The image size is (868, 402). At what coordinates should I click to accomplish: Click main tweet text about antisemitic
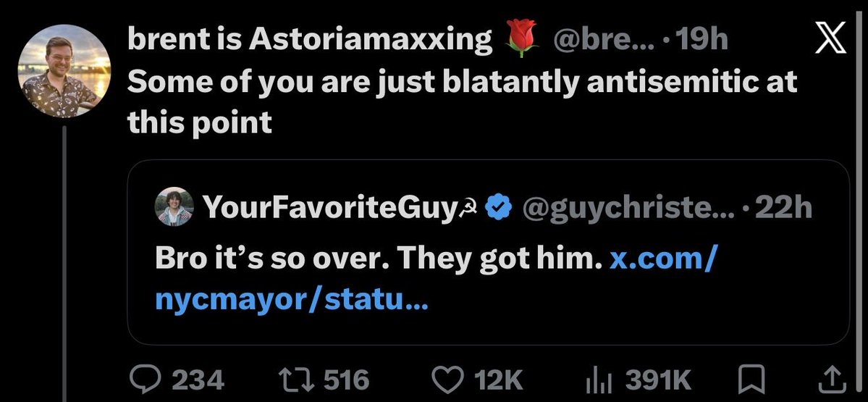tap(462, 101)
